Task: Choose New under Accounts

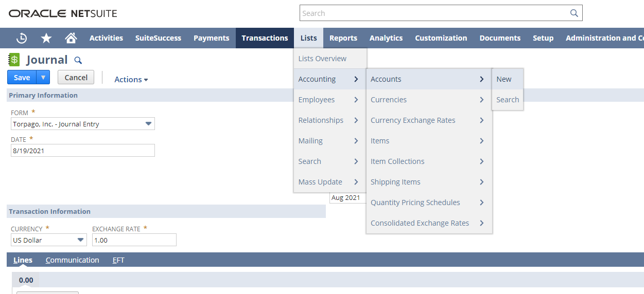Action: pyautogui.click(x=508, y=79)
